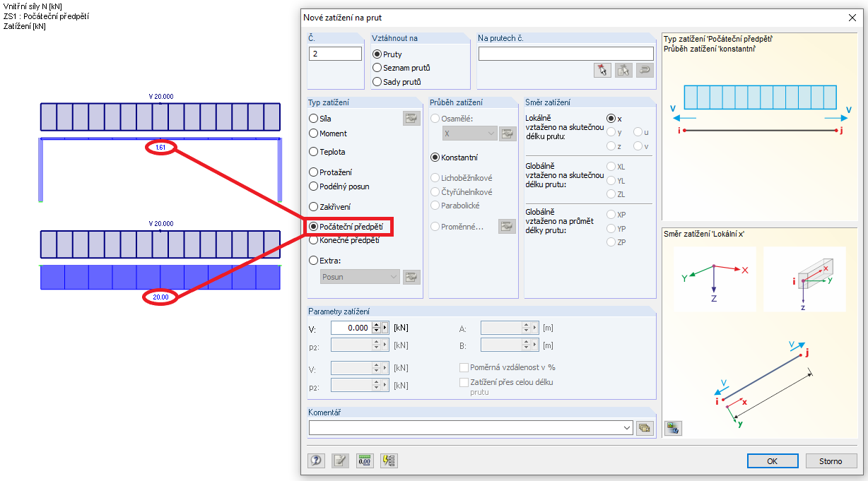Select local x load direction
This screenshot has width=868, height=481.
pos(611,119)
